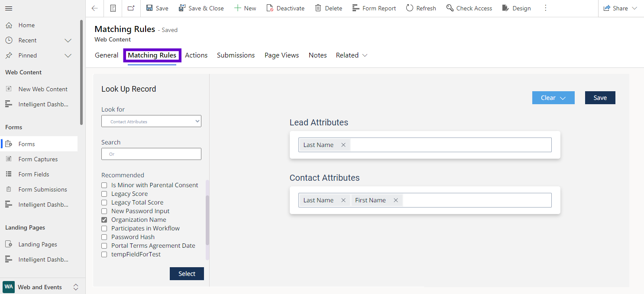Screen dimensions: 644x294
Task: Check the Legacy Total Score checkbox
Action: (x=104, y=202)
